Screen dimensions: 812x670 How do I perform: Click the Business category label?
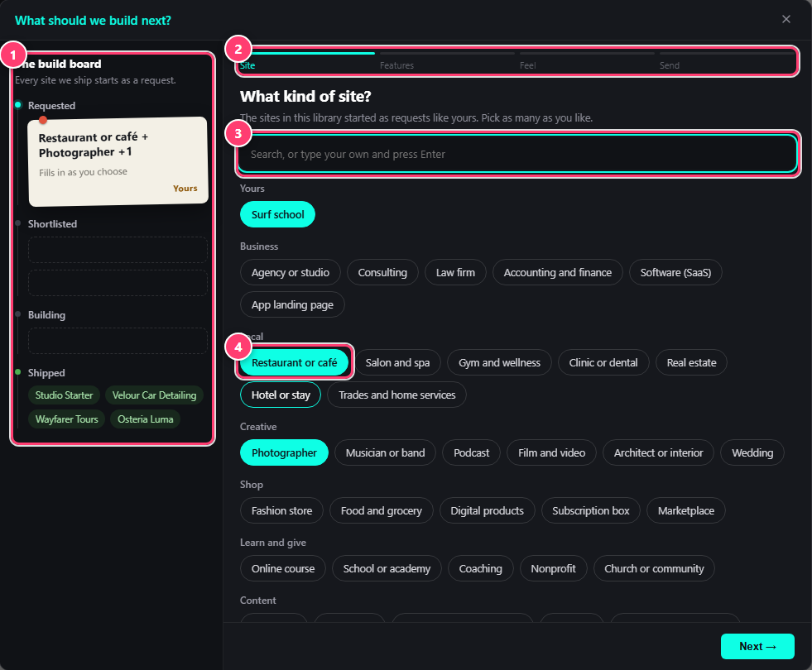pos(259,246)
